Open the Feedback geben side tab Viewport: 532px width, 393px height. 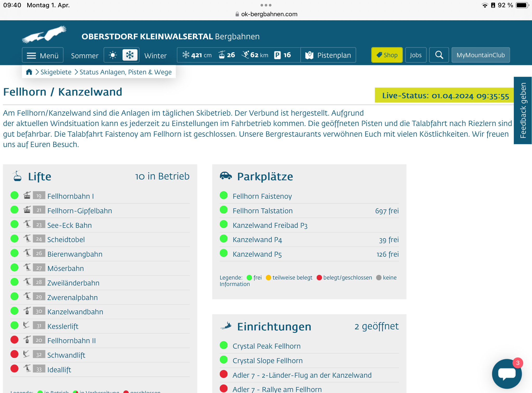(x=523, y=110)
